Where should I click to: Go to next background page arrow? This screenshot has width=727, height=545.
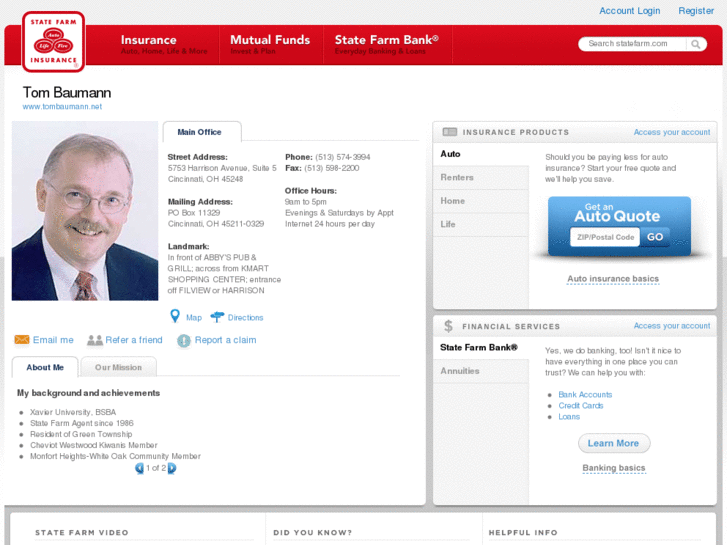click(172, 468)
